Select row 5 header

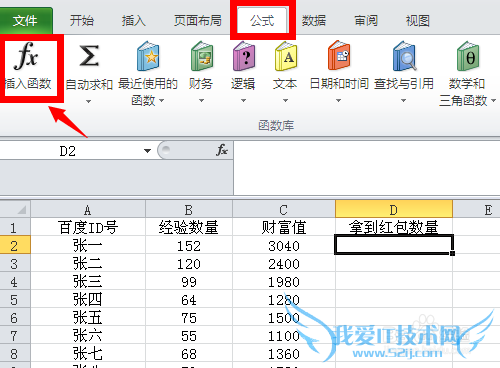(15, 299)
